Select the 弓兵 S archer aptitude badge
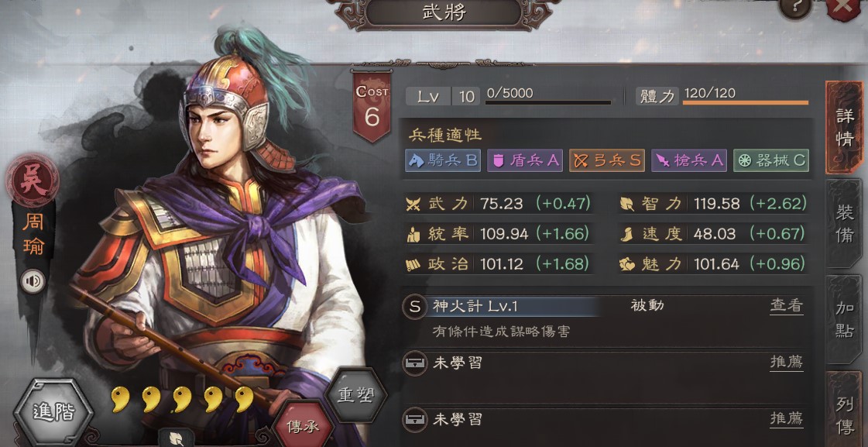868x447 pixels. click(x=607, y=160)
